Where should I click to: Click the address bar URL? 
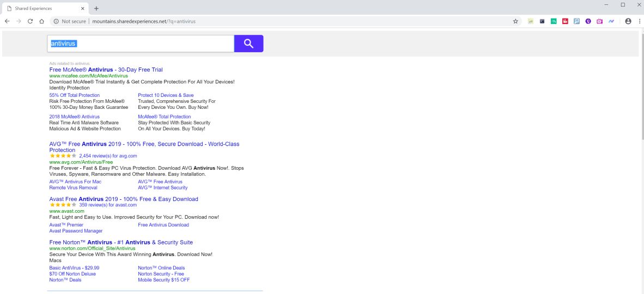pos(144,21)
